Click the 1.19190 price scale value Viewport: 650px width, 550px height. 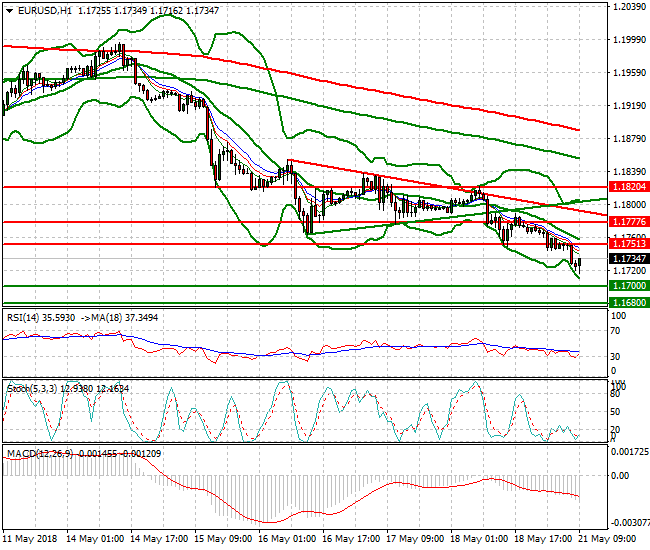(629, 106)
